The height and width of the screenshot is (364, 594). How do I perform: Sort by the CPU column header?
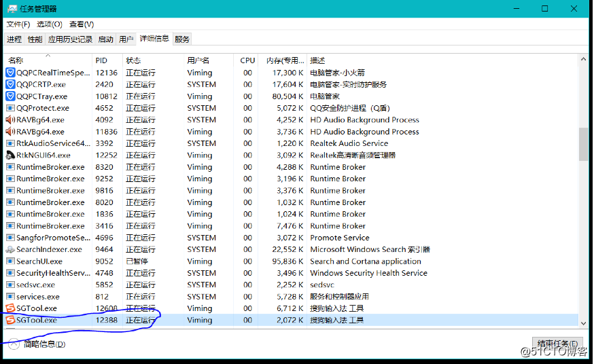[x=246, y=60]
